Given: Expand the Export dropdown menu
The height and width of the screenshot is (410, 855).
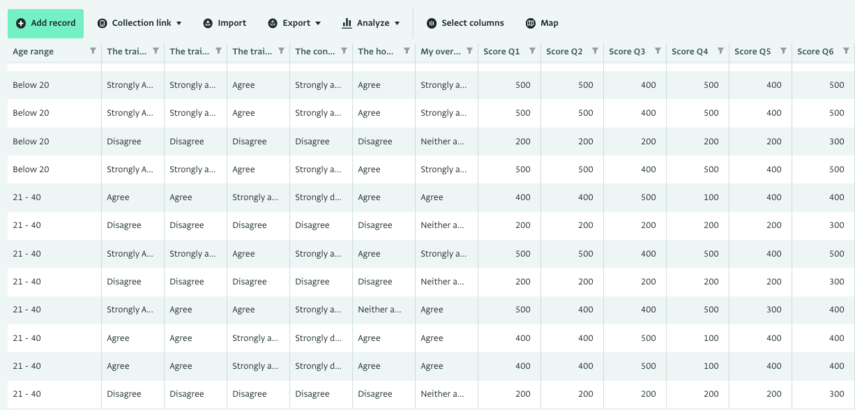Looking at the screenshot, I should click(294, 23).
